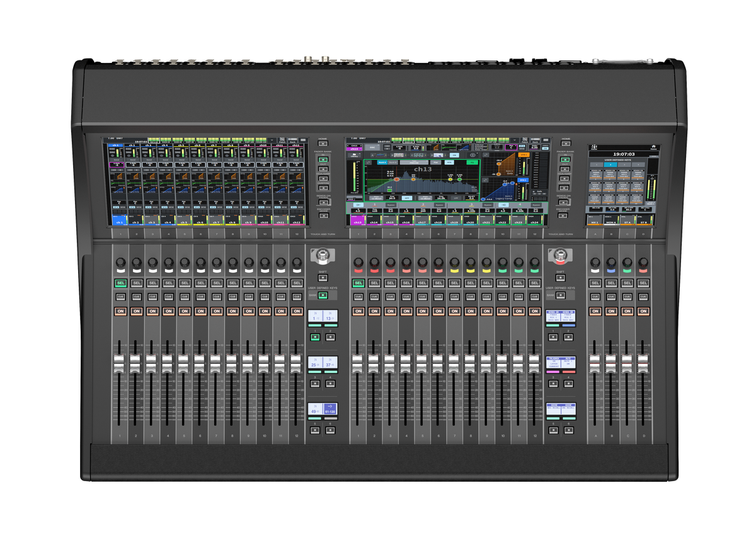Tap the Home icon on the small utility screen

tap(653, 147)
